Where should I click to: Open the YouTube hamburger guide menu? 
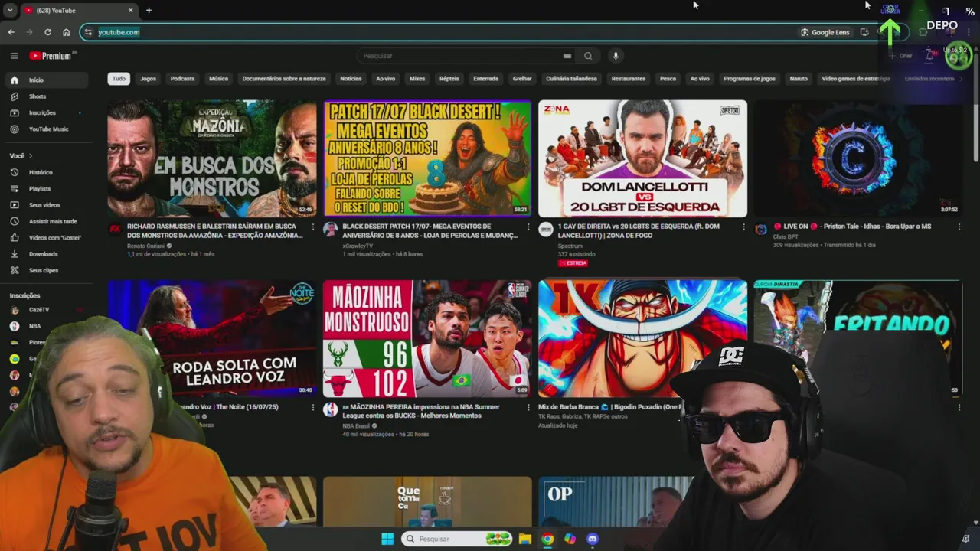(14, 56)
